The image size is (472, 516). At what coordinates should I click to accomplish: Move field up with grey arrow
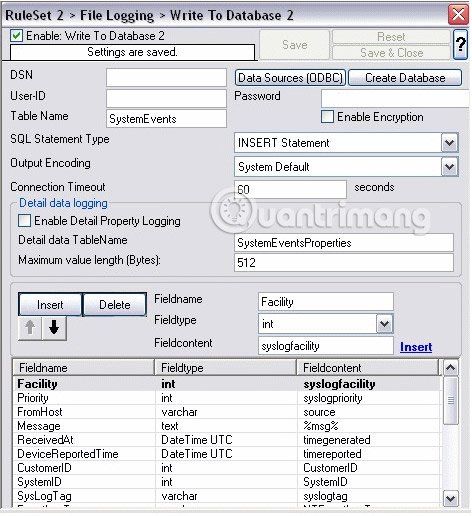point(30,328)
